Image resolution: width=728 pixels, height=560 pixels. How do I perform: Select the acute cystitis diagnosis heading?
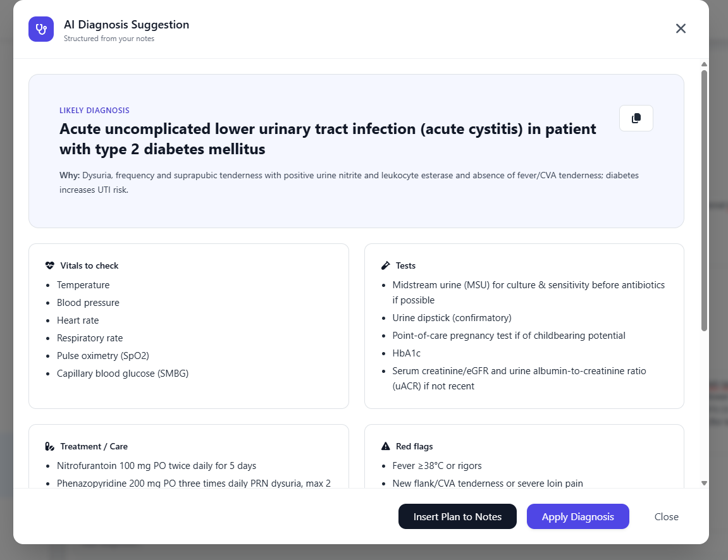pyautogui.click(x=327, y=139)
